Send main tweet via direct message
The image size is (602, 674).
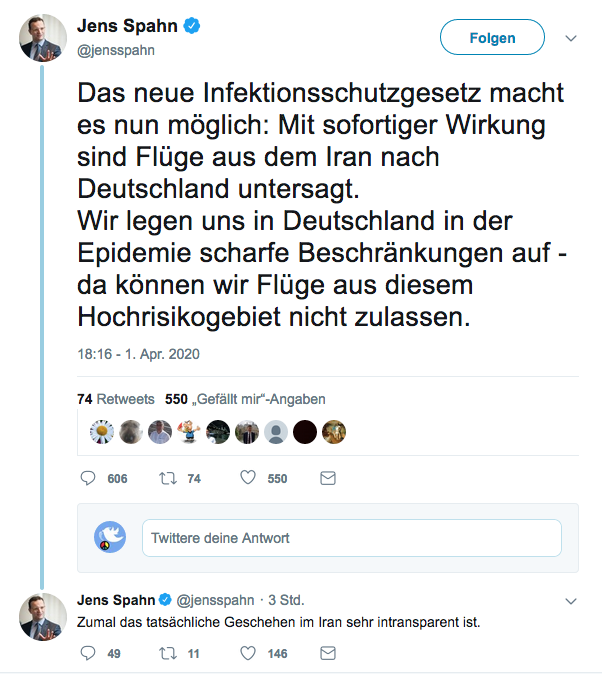pos(327,479)
